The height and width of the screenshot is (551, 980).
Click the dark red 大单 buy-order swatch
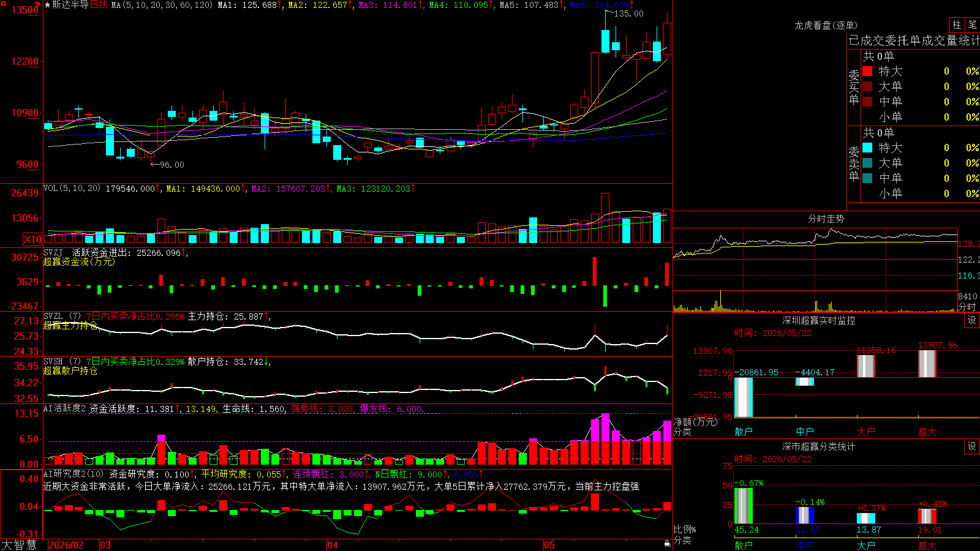click(x=867, y=86)
